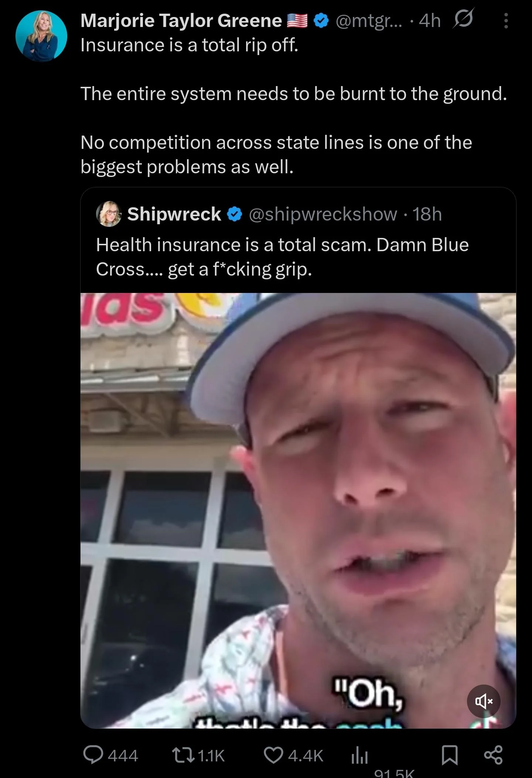Tap the Shipwreck display name
This screenshot has height=778, width=532.
pos(174,214)
